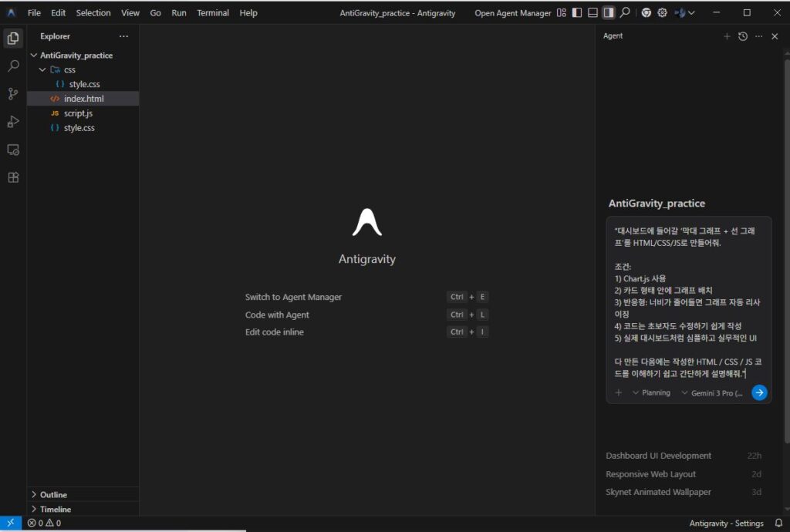Open the View menu
Viewport: 790px width, 532px height.
[x=130, y=12]
